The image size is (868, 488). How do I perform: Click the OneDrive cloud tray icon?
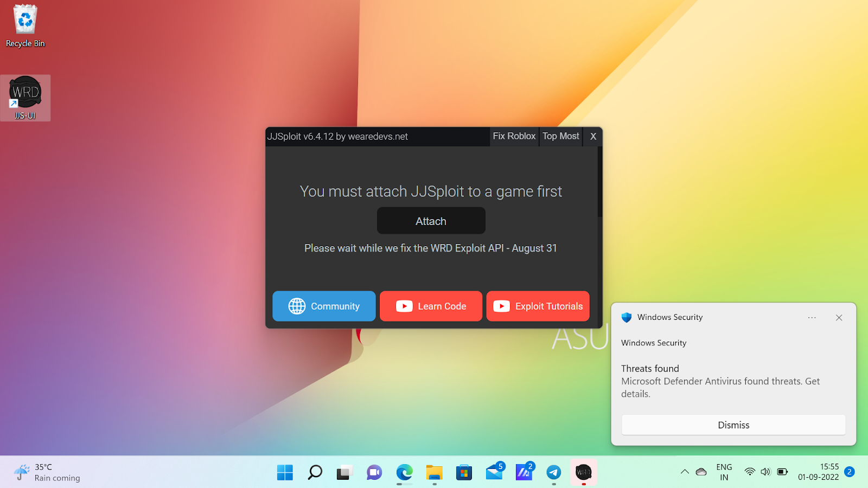[x=701, y=472]
